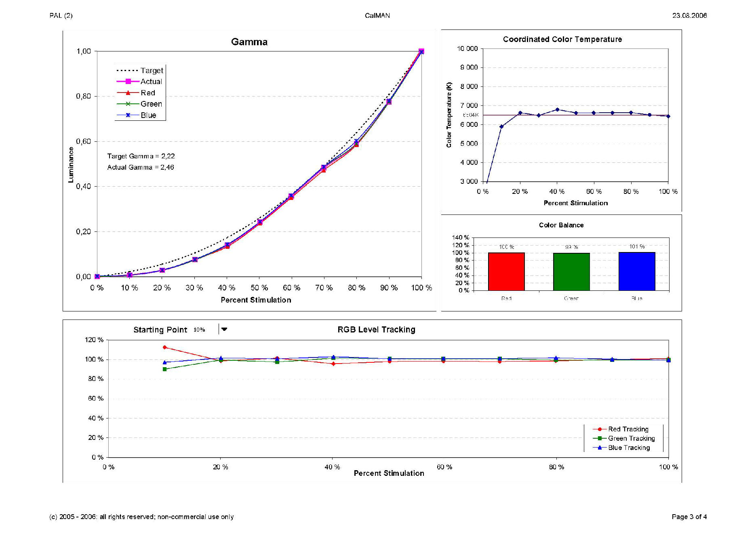Select the Actual legend entry in Gamma chart
Viewport: 756px width, 534px height.
140,82
